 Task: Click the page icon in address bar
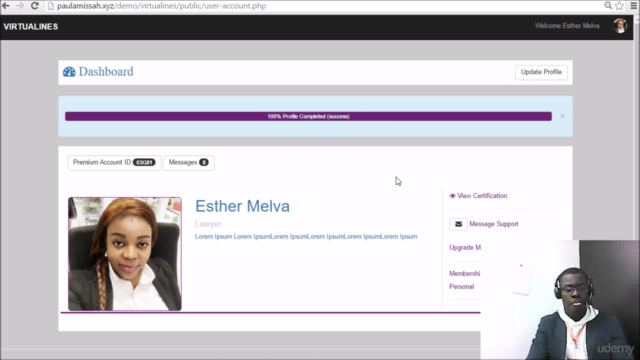click(51, 6)
